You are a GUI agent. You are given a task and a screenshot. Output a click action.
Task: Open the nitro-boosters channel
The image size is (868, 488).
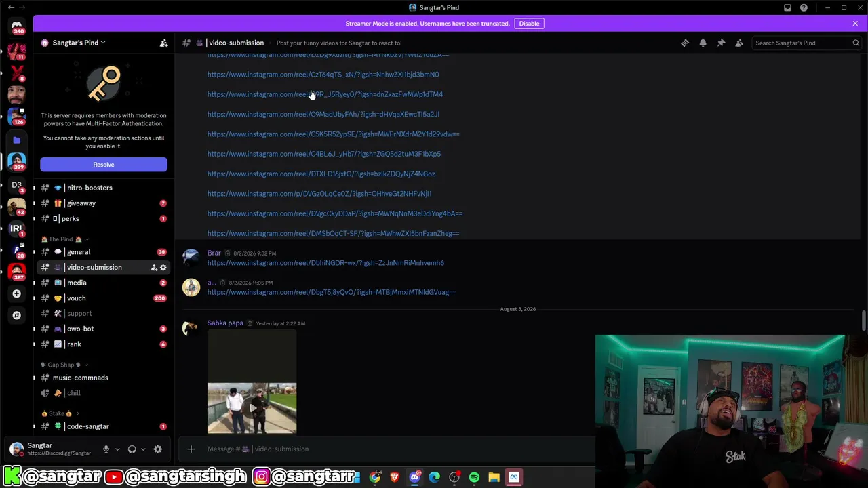click(x=104, y=188)
